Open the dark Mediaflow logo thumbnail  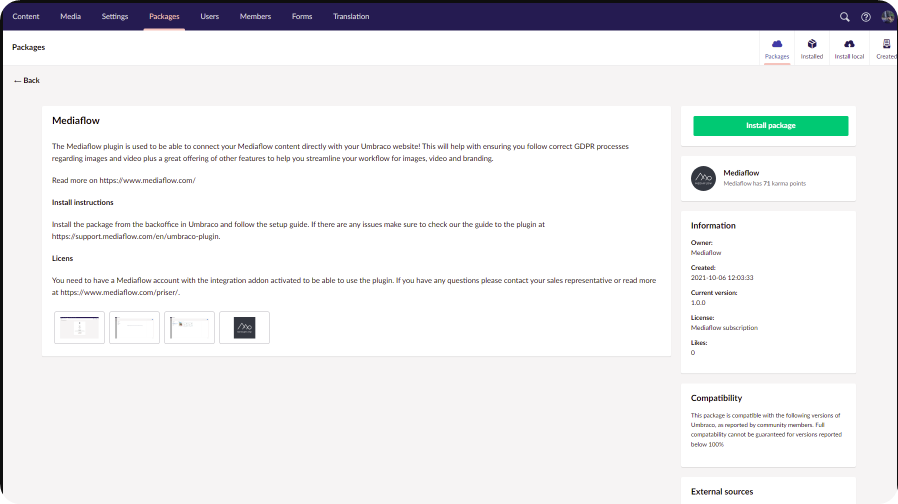click(x=245, y=328)
